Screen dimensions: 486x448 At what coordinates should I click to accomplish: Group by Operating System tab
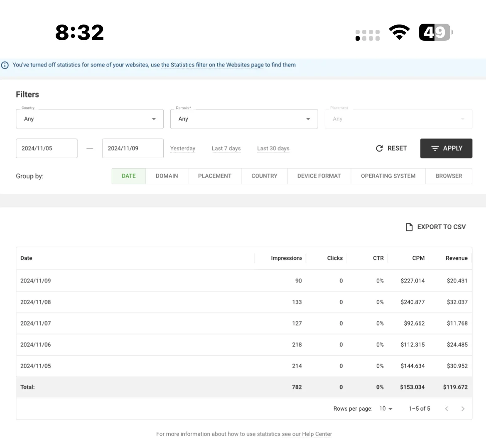pos(388,176)
